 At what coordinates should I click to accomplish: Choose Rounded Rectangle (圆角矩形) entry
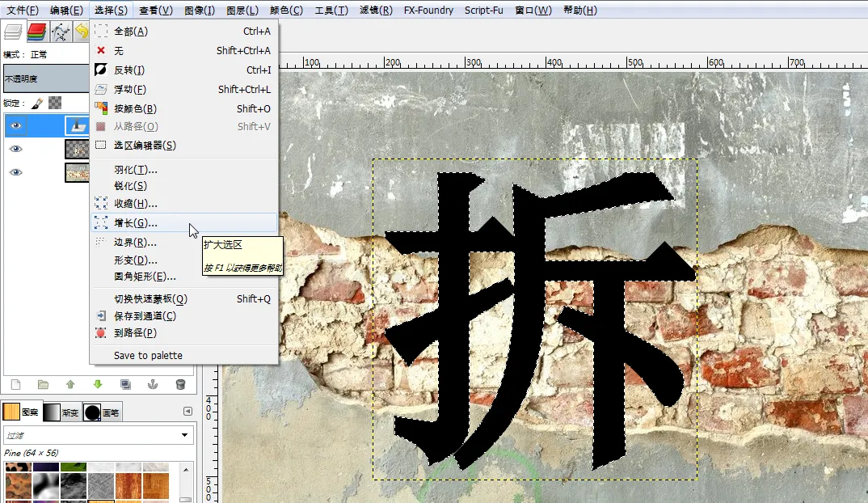coord(183,277)
